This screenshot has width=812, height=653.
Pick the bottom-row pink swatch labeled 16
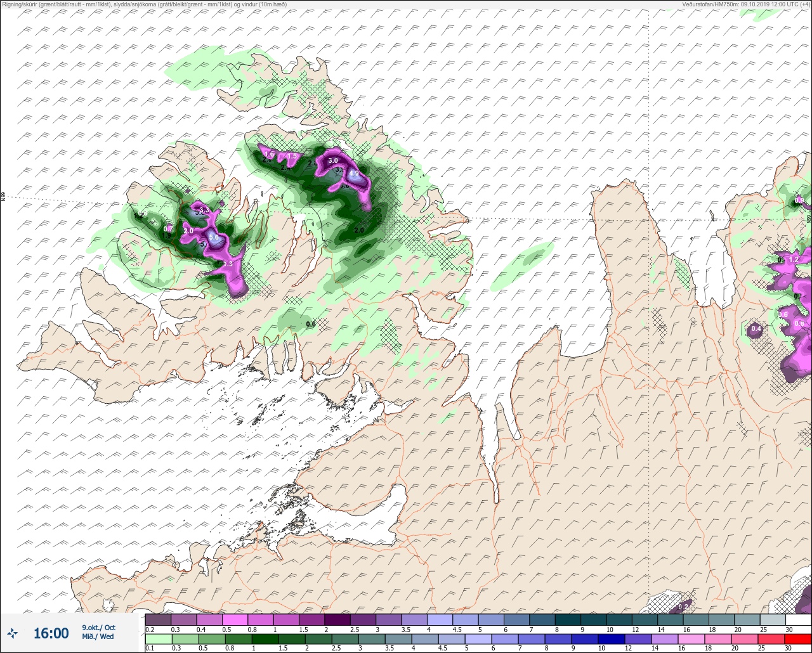click(691, 638)
